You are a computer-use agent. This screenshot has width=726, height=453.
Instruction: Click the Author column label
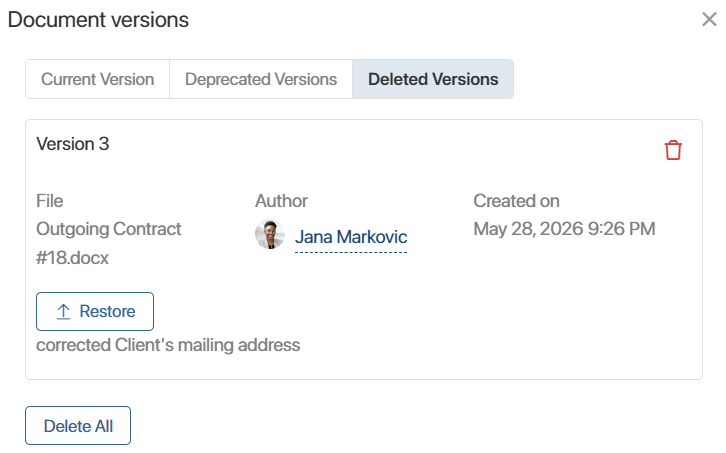pyautogui.click(x=281, y=201)
